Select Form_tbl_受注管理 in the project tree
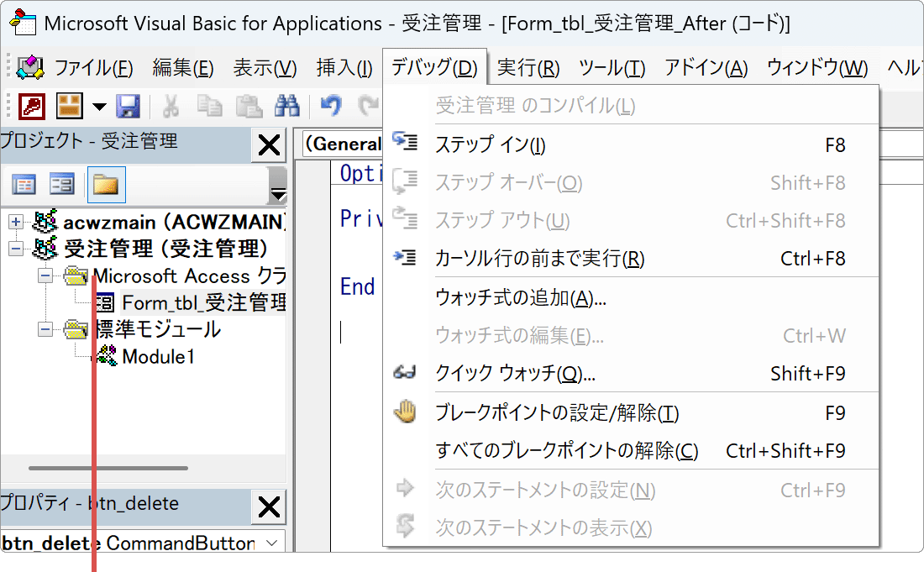This screenshot has width=924, height=572. pos(202,302)
